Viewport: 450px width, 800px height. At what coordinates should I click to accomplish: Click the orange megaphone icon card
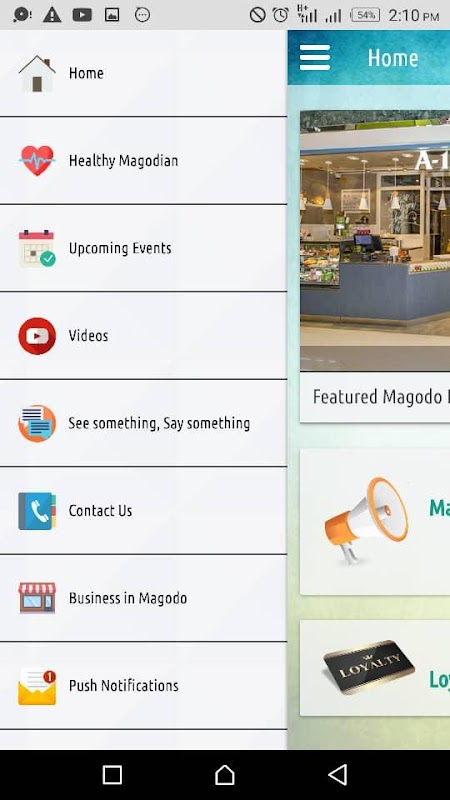pos(374,522)
